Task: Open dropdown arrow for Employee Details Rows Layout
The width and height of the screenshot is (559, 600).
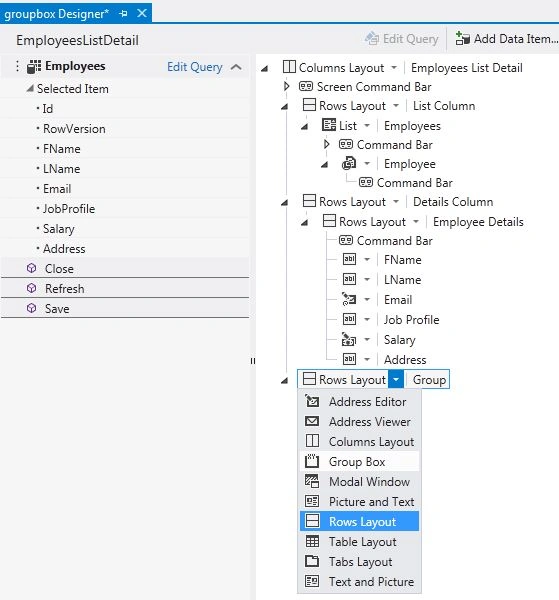Action: click(416, 222)
